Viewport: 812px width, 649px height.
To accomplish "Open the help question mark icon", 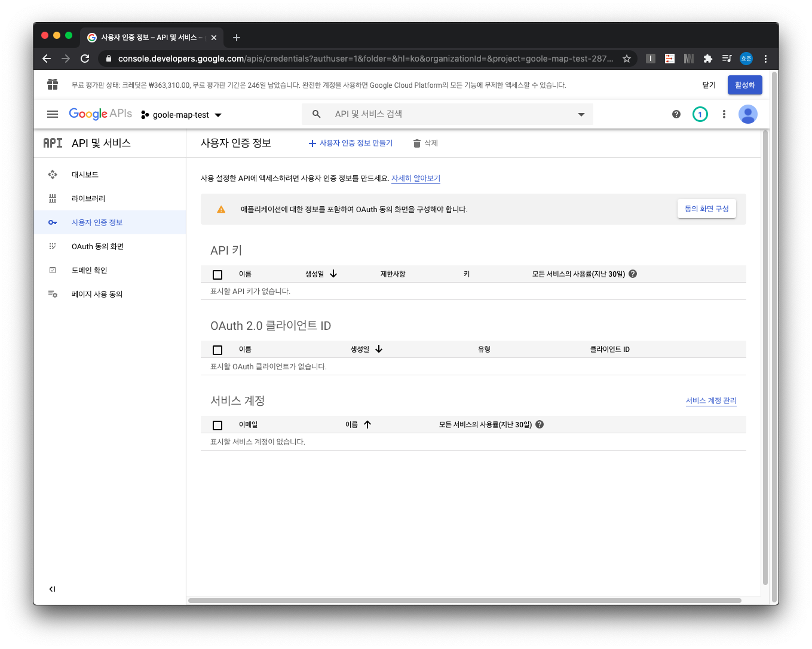I will pyautogui.click(x=676, y=114).
